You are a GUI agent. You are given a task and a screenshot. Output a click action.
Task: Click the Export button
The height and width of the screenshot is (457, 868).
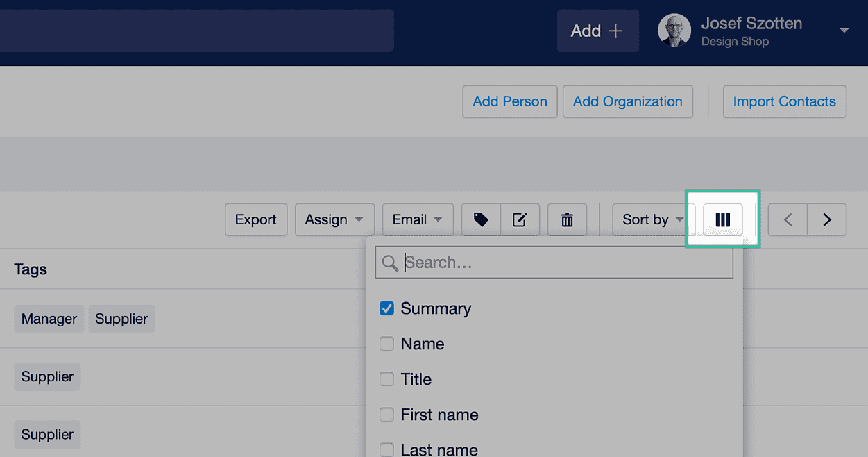coord(255,219)
